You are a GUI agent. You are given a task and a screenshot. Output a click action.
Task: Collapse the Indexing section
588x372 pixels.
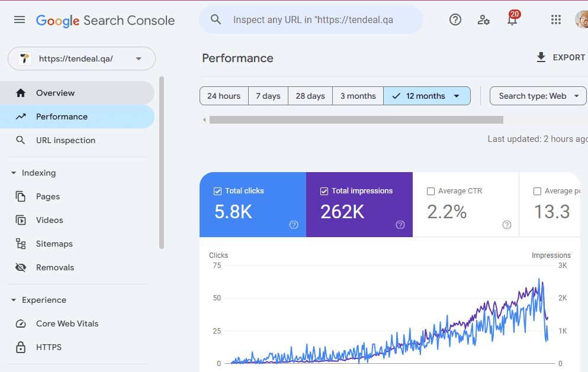(x=14, y=173)
